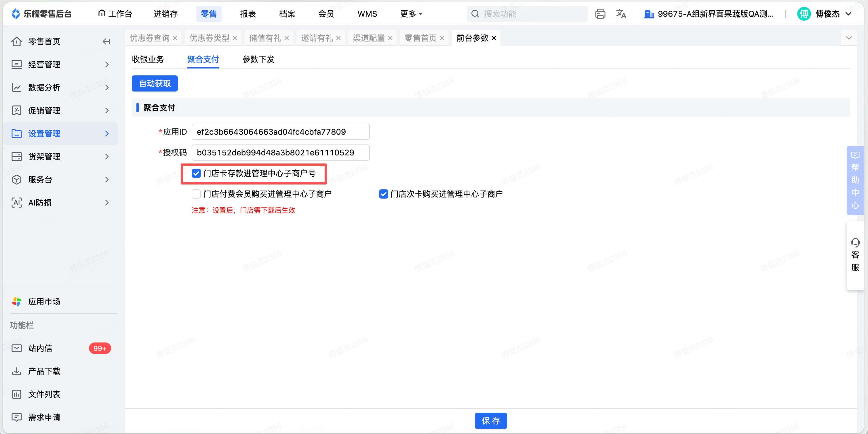Switch to the 优惠券查询 page tab

(x=149, y=38)
